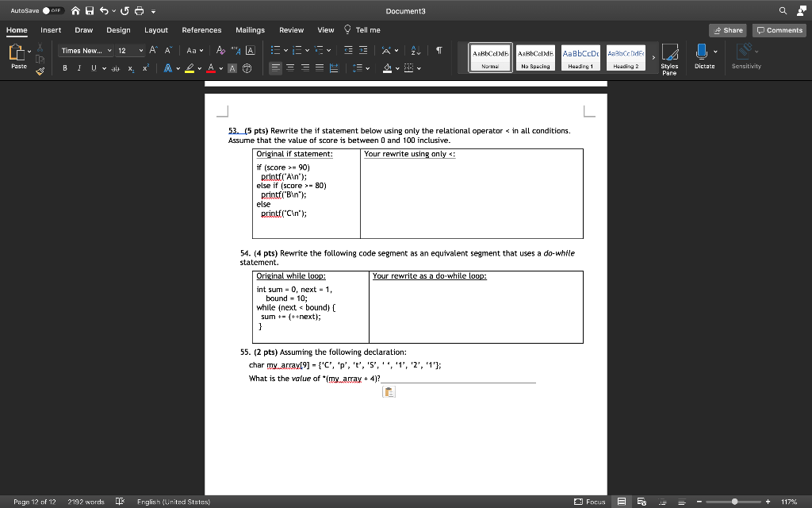Viewport: 812px width, 508px height.
Task: Click the paste options icon in document
Action: (x=389, y=392)
